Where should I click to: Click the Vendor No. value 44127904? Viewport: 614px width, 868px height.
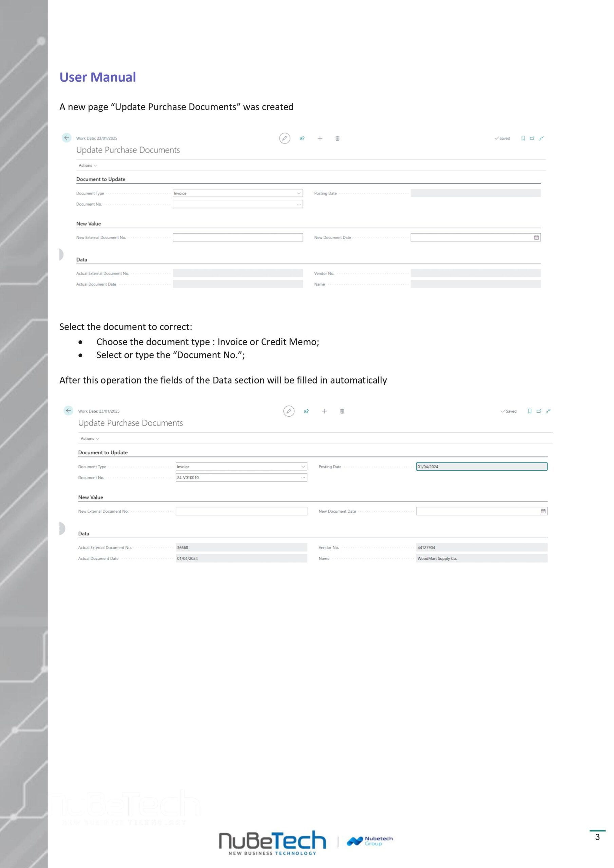coord(482,547)
